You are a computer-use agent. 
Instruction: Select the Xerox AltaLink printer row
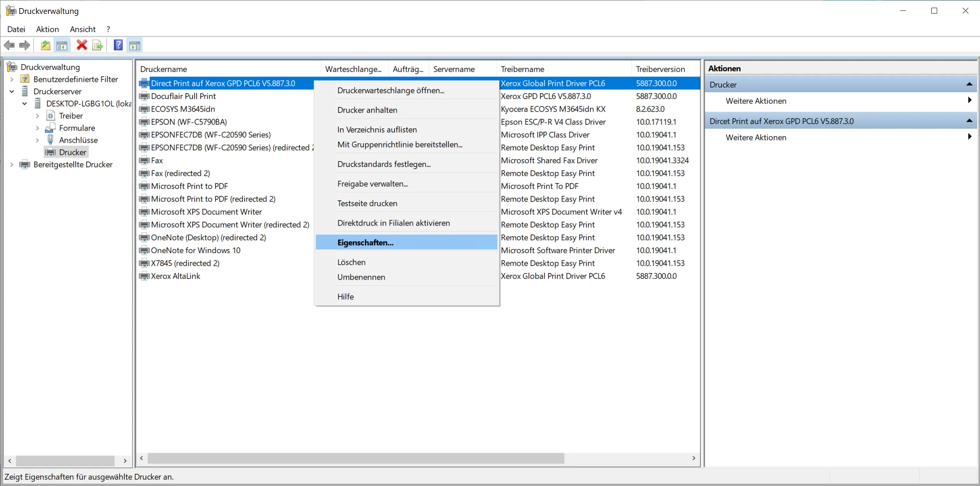tap(175, 276)
